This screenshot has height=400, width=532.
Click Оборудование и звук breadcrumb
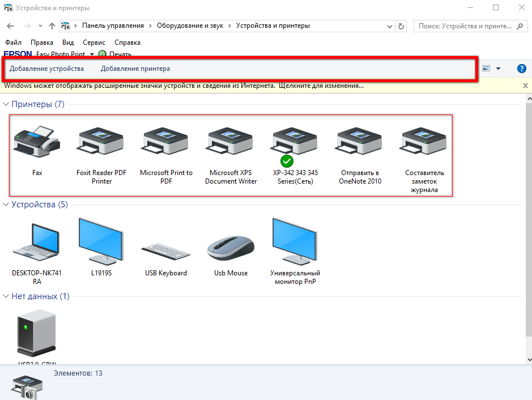click(190, 26)
